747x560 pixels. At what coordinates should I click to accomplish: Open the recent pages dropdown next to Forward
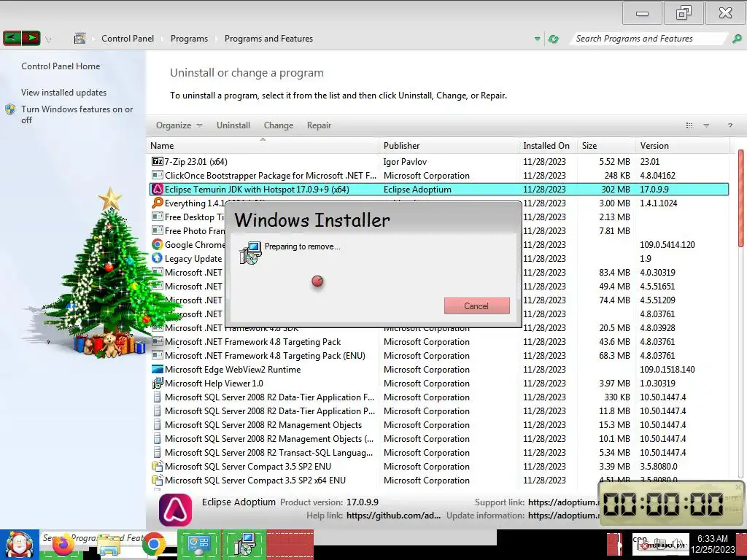(48, 39)
